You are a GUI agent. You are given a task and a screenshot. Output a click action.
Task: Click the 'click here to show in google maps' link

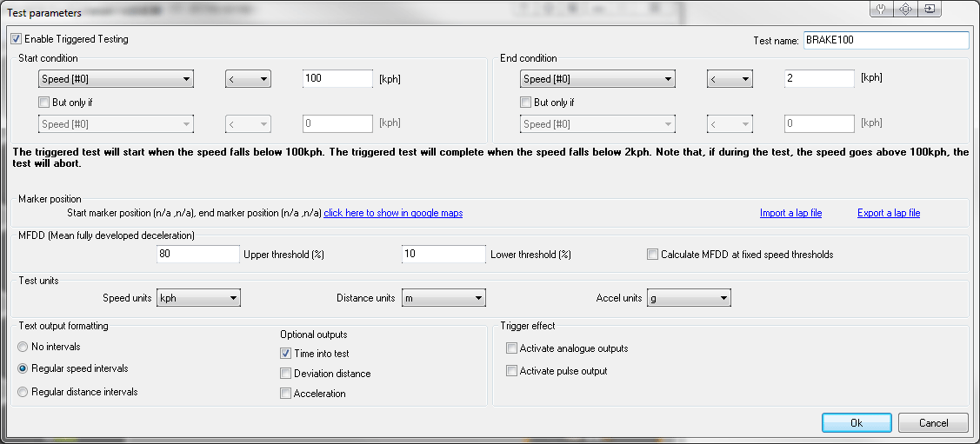[393, 213]
